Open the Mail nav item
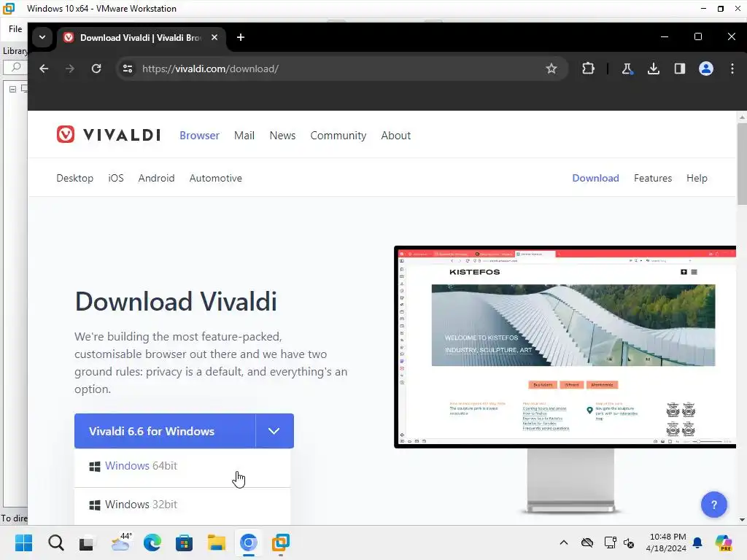Screen dimensions: 747x560 point(244,135)
